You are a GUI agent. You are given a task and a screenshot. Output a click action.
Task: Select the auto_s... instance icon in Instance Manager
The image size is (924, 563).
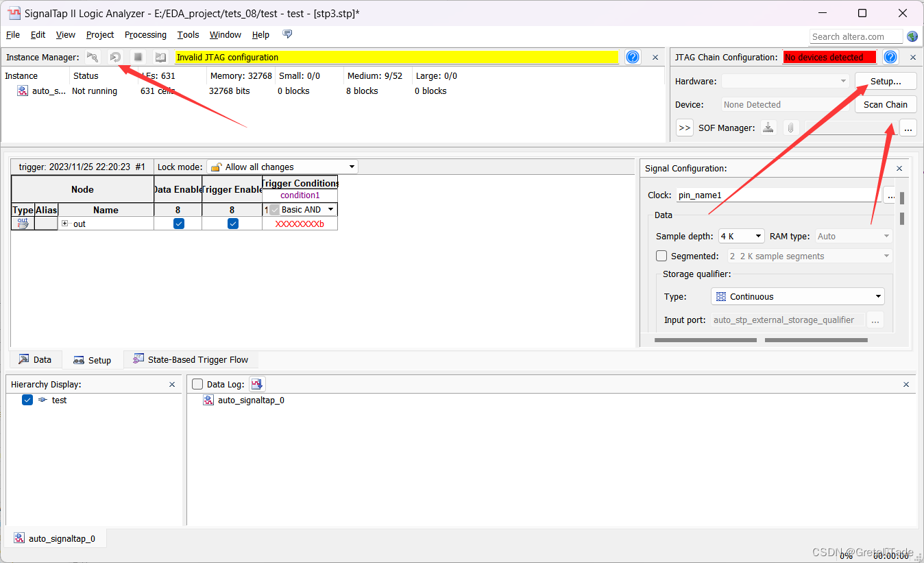click(23, 91)
